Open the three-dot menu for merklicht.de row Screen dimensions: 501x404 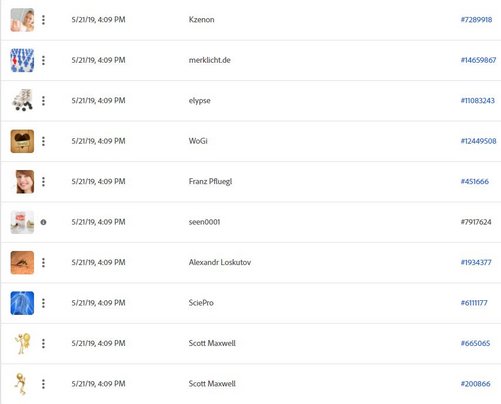[x=43, y=60]
